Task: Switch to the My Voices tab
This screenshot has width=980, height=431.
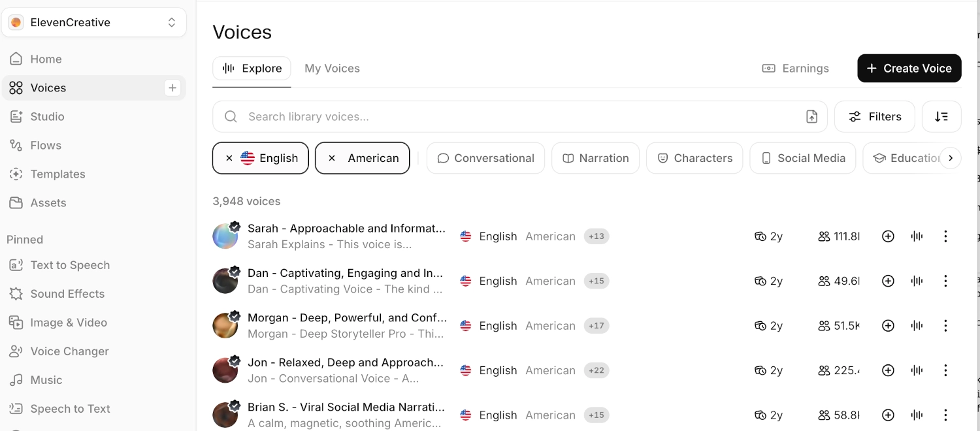Action: tap(332, 69)
